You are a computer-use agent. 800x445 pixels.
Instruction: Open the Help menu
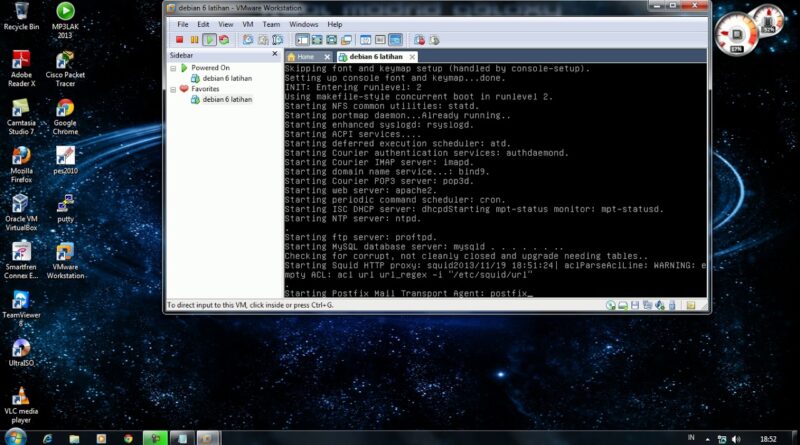point(335,24)
